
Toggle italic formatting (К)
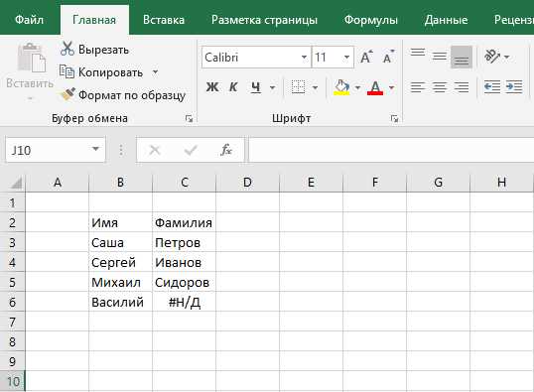click(x=233, y=87)
